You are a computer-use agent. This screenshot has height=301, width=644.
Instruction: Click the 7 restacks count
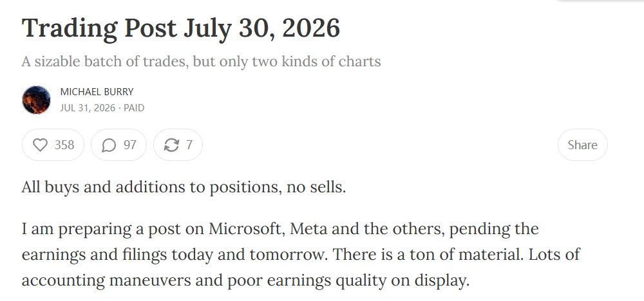coord(189,145)
